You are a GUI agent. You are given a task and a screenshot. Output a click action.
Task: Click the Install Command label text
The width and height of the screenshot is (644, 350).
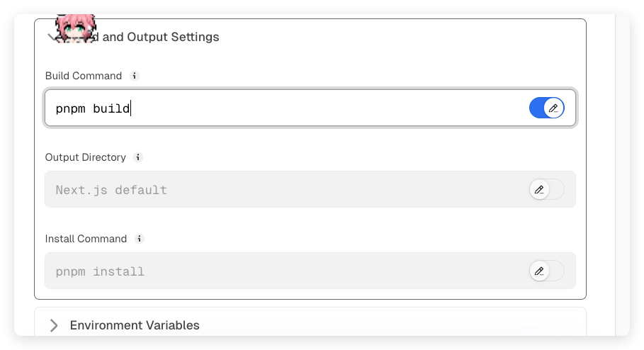[86, 239]
